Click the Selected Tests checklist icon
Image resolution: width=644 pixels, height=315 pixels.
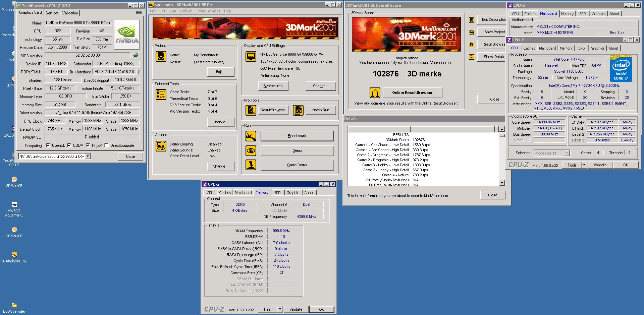click(161, 94)
